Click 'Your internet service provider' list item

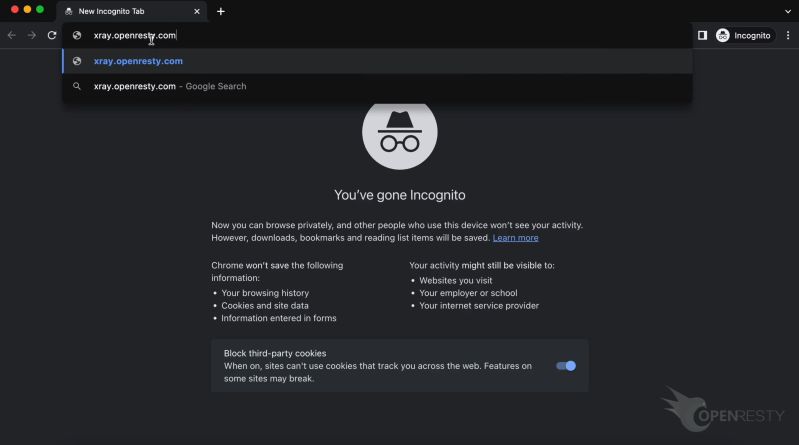478,305
